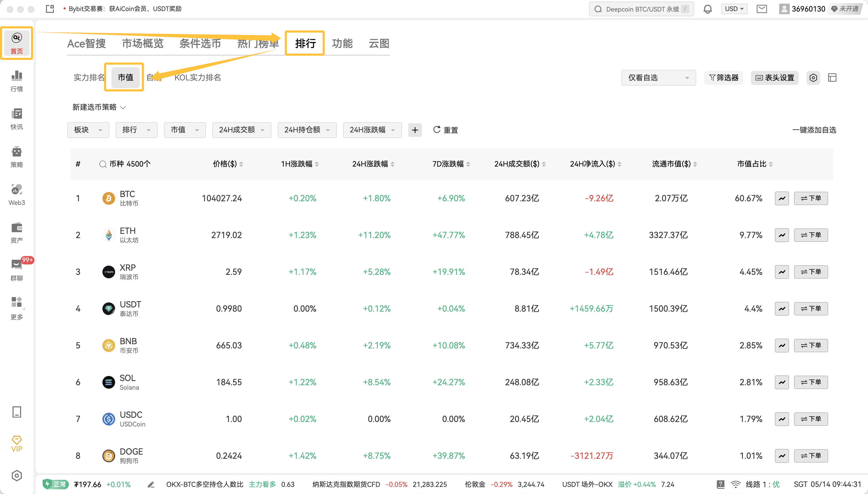
Task: Click 下单 order button for USDT row
Action: tap(811, 309)
